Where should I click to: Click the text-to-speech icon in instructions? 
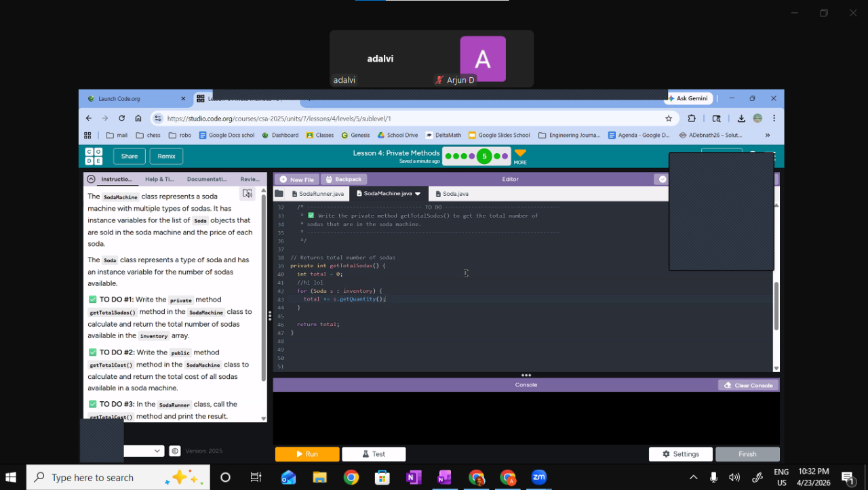click(248, 194)
